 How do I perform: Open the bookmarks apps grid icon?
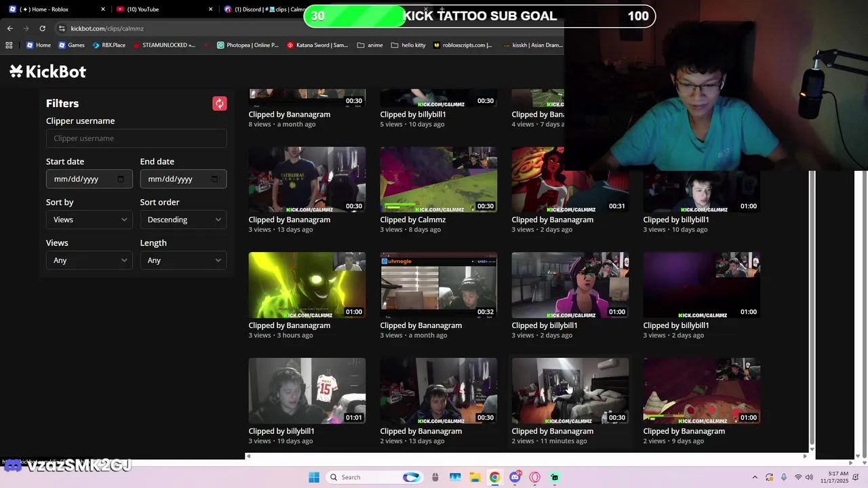pos(9,45)
